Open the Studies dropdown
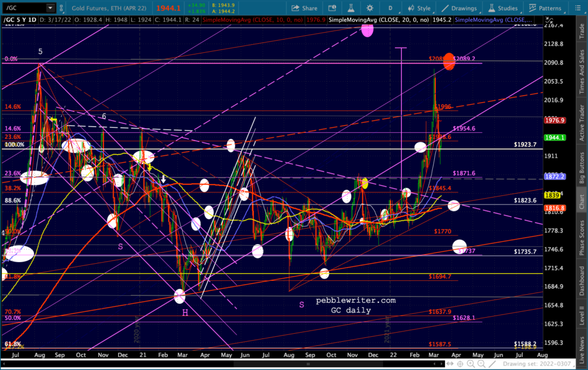 503,8
